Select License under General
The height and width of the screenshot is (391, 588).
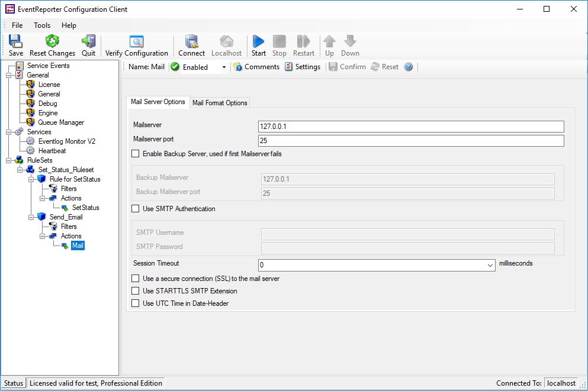click(x=49, y=85)
